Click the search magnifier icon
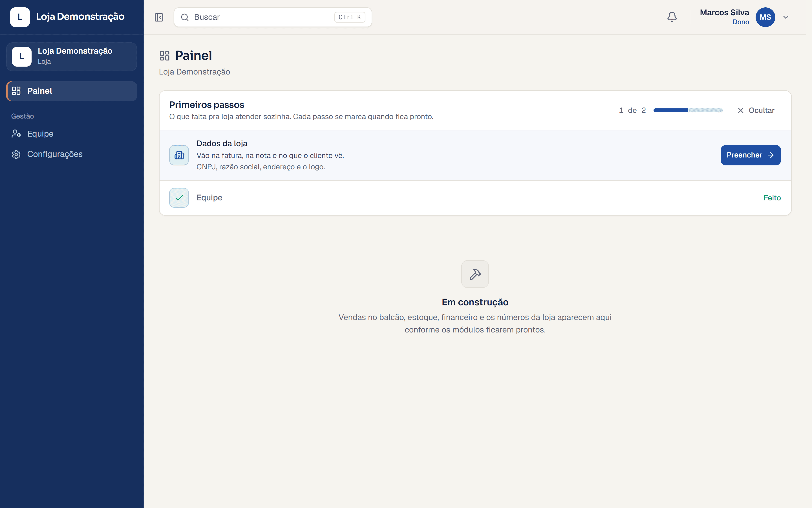812x508 pixels. click(x=185, y=17)
